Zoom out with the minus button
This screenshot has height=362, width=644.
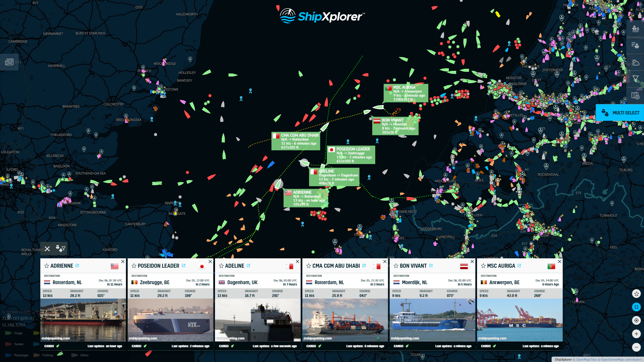coord(636,347)
